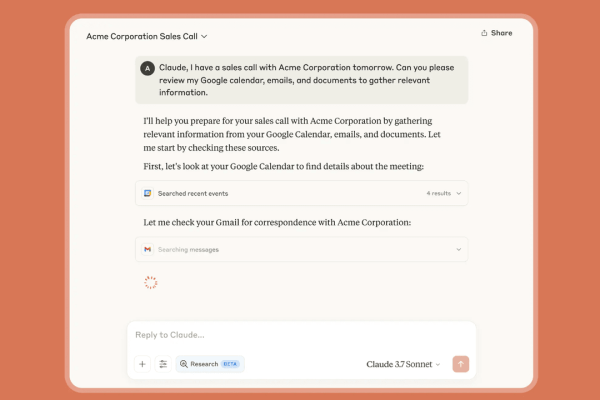Open the search and tools settings sliders icon
The image size is (600, 400).
point(163,364)
